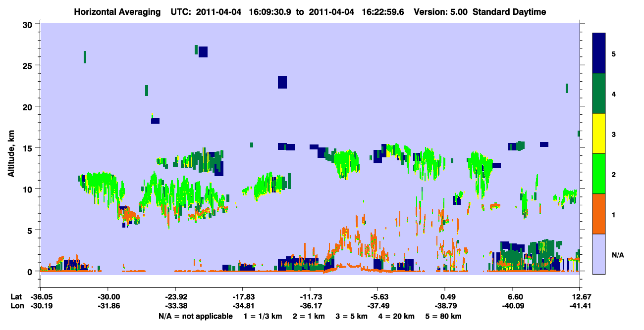
Task: Click the lavender N/A colorbar segment
Action: pos(599,254)
